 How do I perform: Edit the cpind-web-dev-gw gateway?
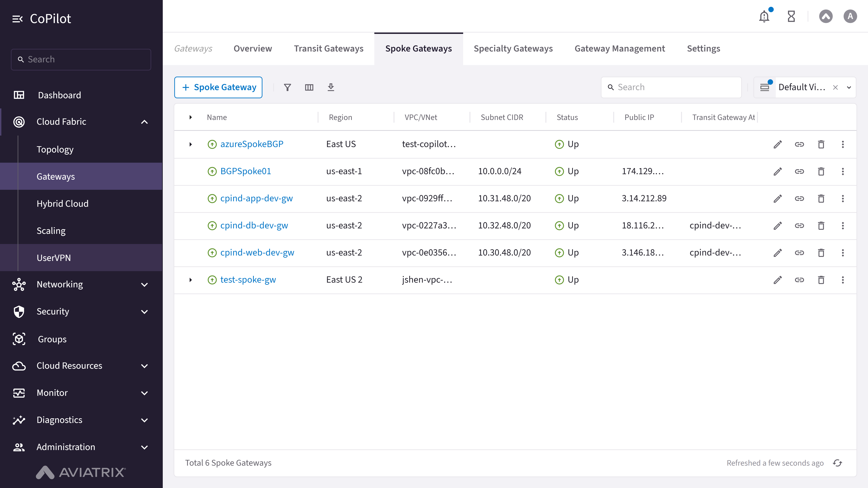(778, 253)
